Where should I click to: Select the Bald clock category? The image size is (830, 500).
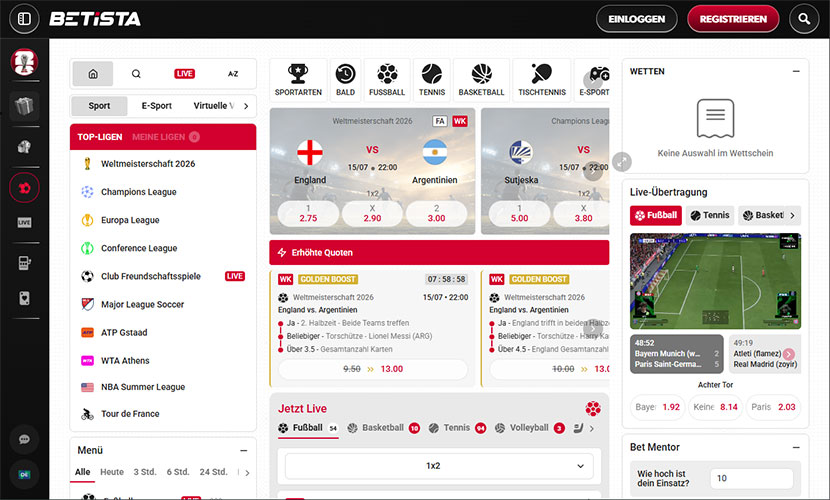(345, 80)
